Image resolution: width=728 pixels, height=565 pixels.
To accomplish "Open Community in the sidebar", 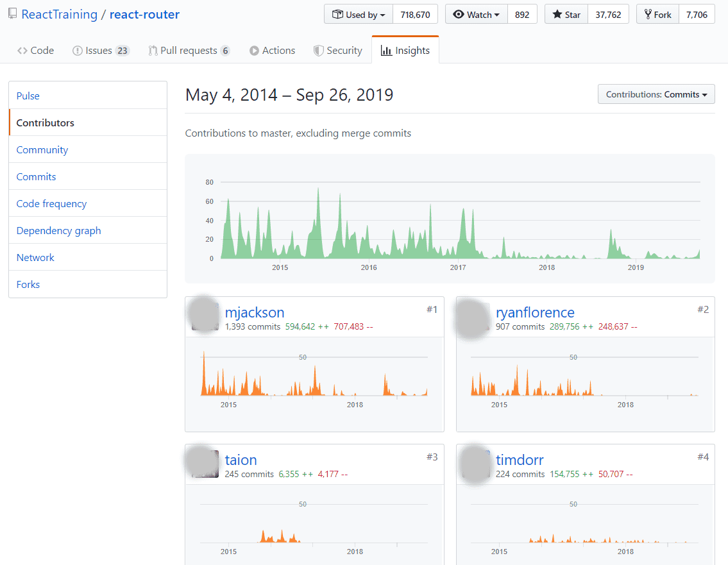I will (88, 149).
